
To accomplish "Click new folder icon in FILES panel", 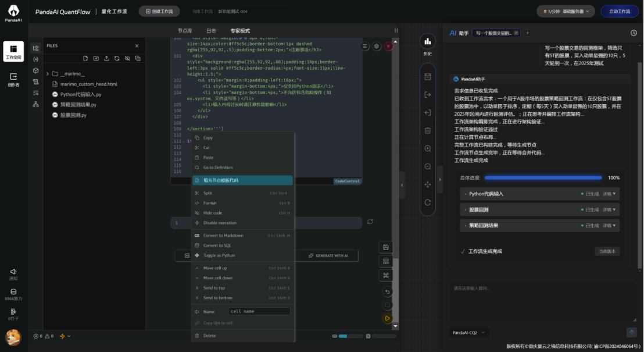I will pyautogui.click(x=96, y=58).
